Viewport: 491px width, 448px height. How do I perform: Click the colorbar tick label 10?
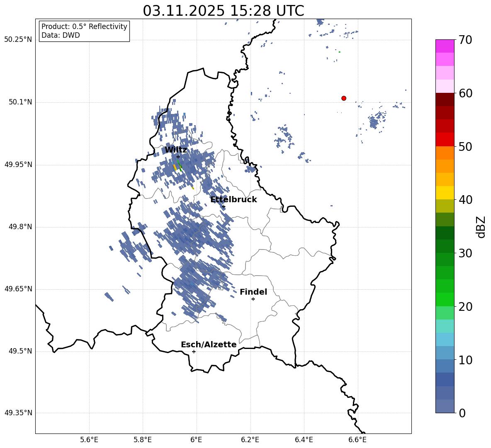(x=466, y=360)
